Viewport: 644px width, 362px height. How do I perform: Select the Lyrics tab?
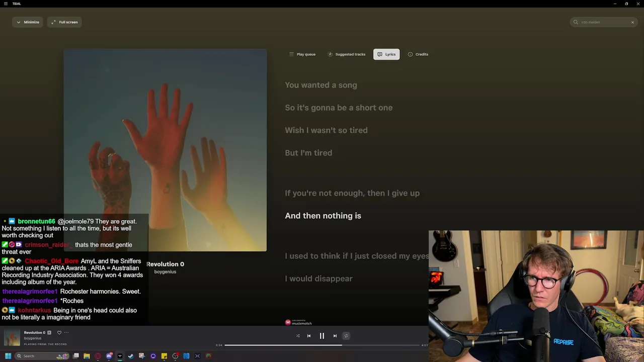[x=386, y=54]
